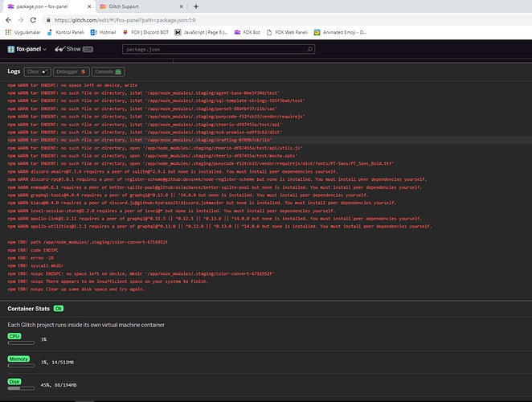Click the 'Clear up some disk space' log line
Image resolution: width=532 pixels, height=402 pixels.
76,289
